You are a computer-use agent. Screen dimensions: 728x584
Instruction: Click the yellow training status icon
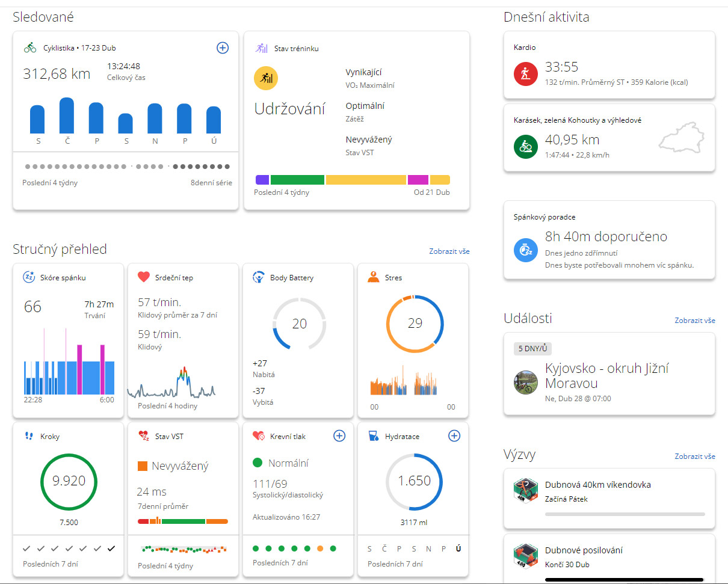pos(266,78)
